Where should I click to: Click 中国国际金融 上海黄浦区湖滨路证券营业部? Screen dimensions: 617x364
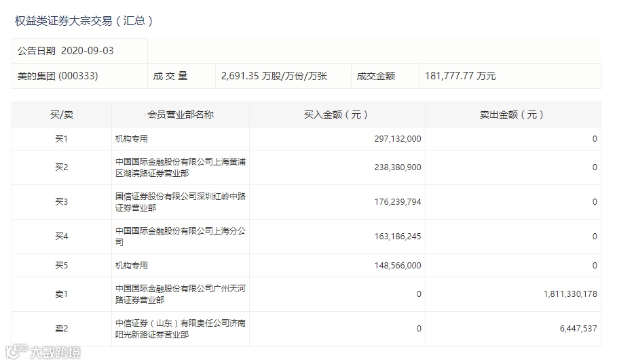coord(181,167)
